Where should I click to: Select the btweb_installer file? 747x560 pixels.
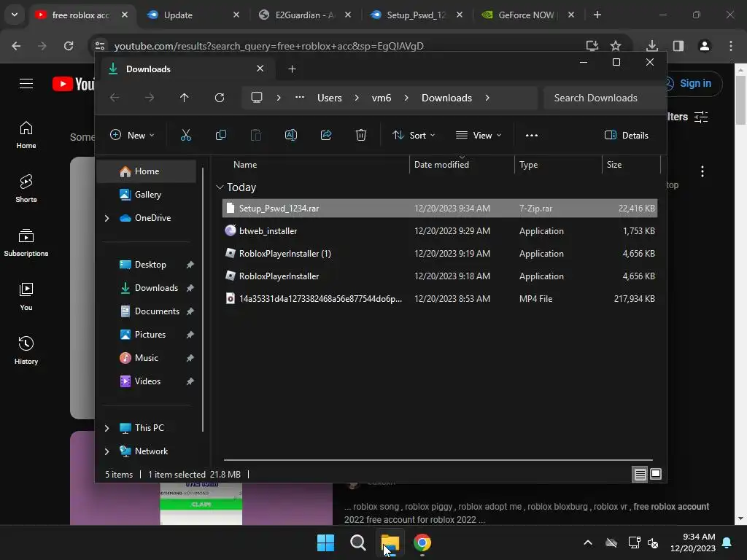440,231
